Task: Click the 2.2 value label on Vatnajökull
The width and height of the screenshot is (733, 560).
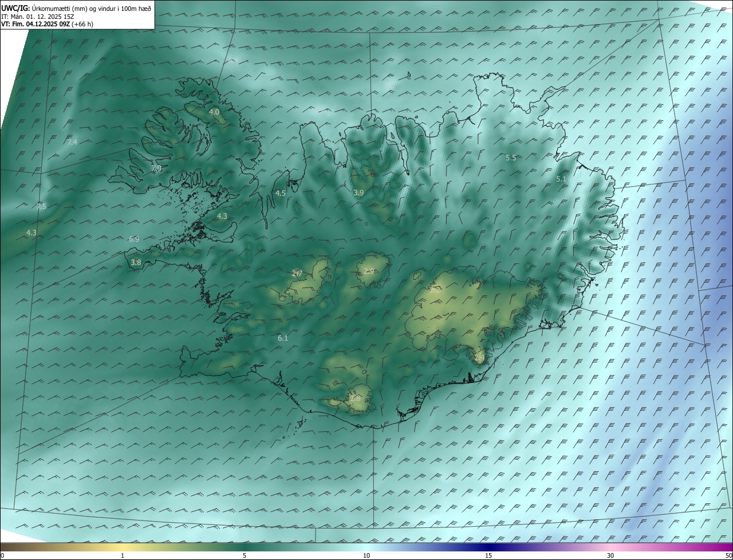Action: click(x=436, y=289)
